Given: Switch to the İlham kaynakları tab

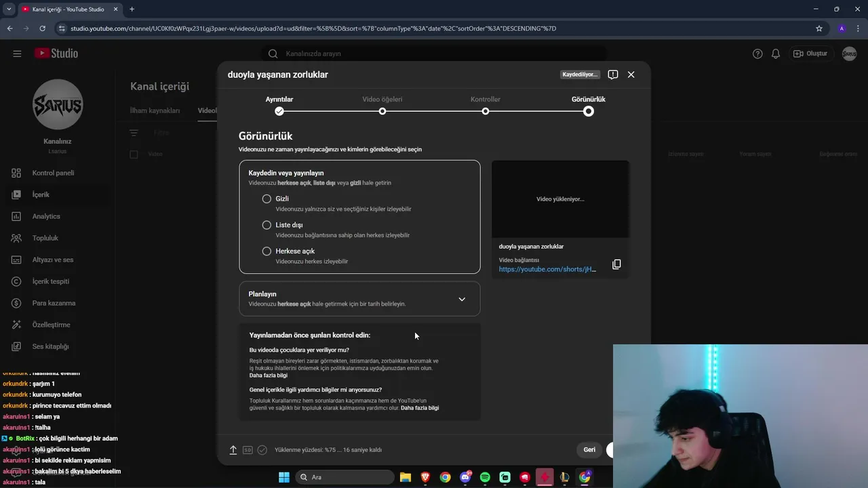Looking at the screenshot, I should [155, 110].
